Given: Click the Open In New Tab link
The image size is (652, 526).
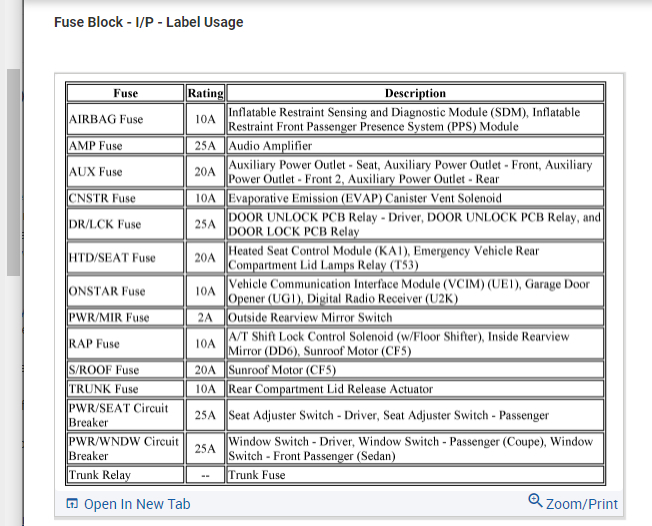Looking at the screenshot, I should click(137, 504).
